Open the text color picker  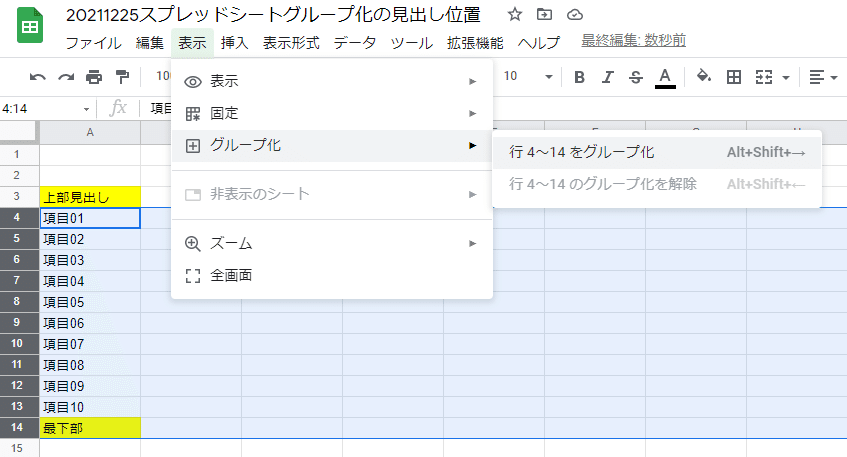665,78
